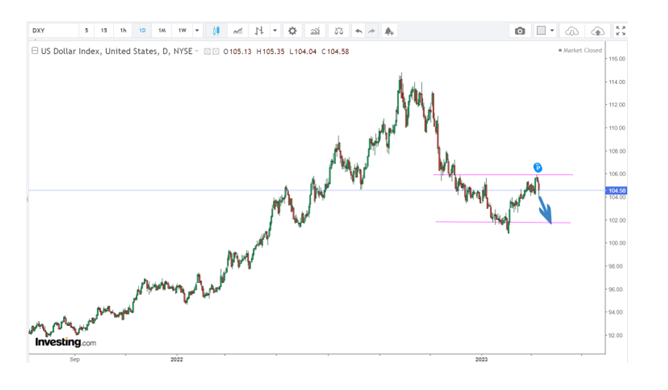The width and height of the screenshot is (668, 390).
Task: Click the undo arrow
Action: (x=359, y=31)
